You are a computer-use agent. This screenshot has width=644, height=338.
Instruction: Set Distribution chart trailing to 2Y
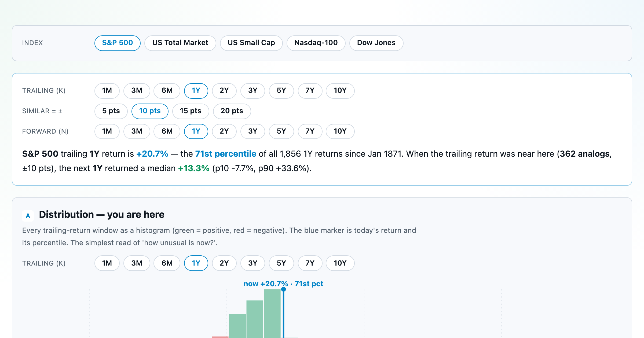pyautogui.click(x=224, y=263)
